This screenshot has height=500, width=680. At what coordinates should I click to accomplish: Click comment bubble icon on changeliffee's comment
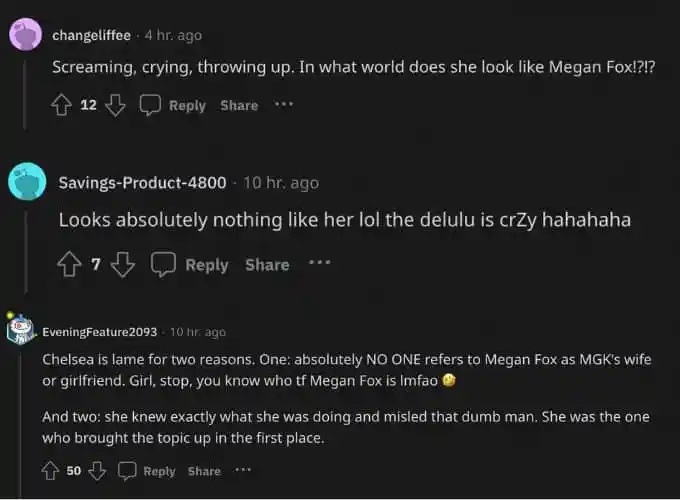pyautogui.click(x=150, y=105)
